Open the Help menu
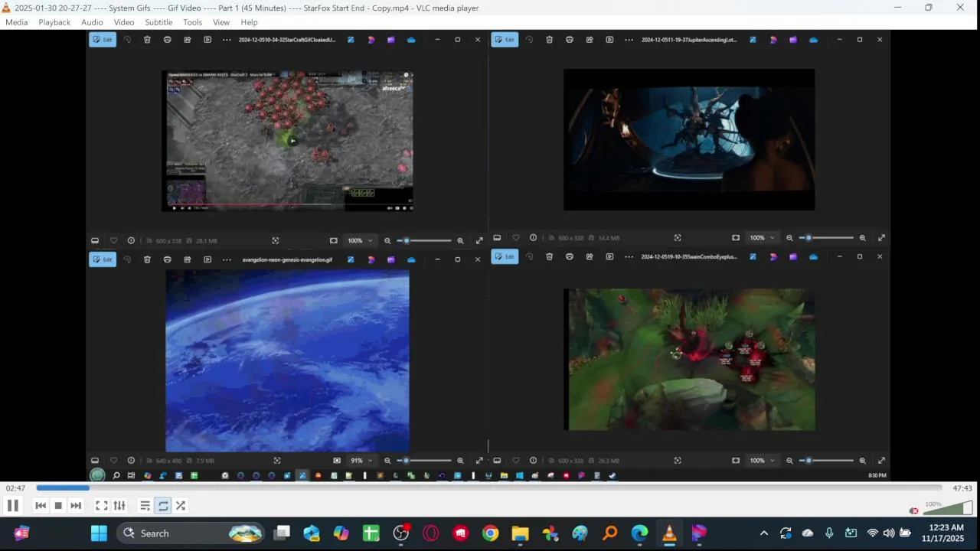Image resolution: width=980 pixels, height=551 pixels. click(249, 22)
